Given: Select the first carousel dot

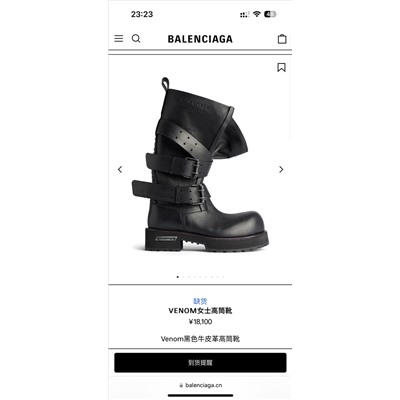Looking at the screenshot, I should click(x=178, y=277).
